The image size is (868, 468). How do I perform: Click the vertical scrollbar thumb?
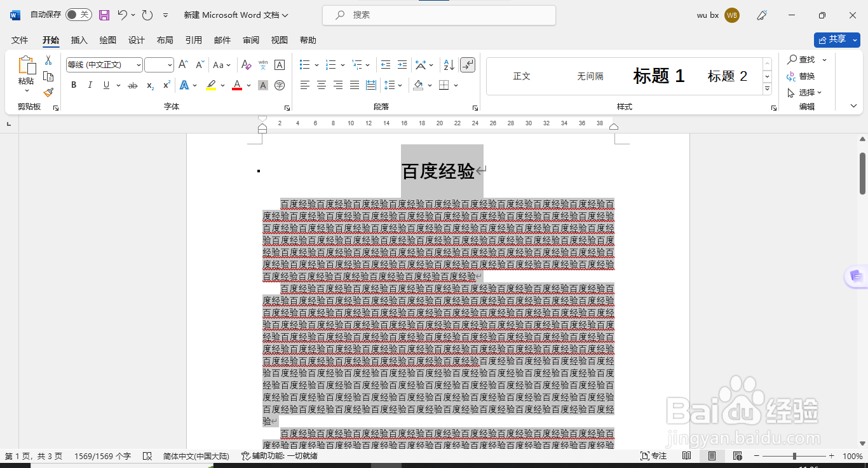click(x=863, y=173)
